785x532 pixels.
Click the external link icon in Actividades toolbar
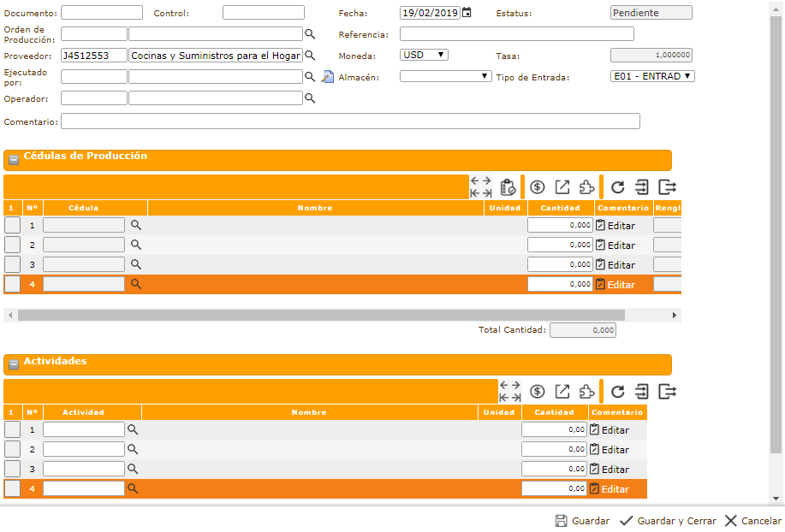click(x=562, y=392)
